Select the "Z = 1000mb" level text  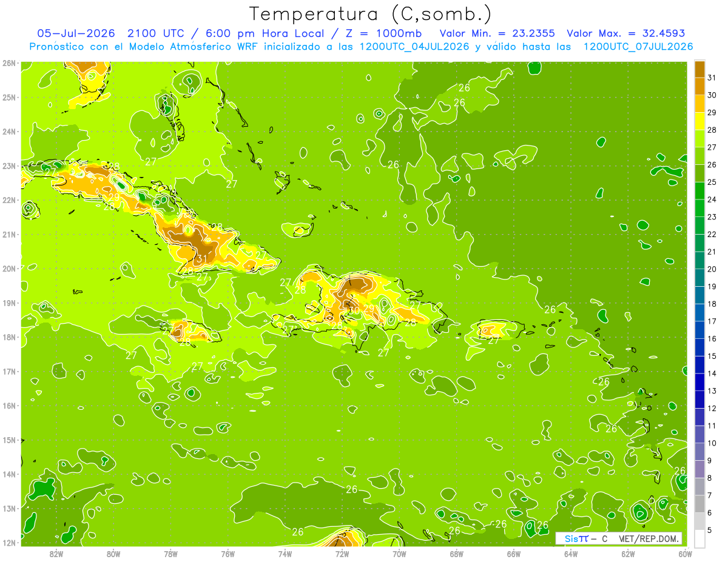382,33
